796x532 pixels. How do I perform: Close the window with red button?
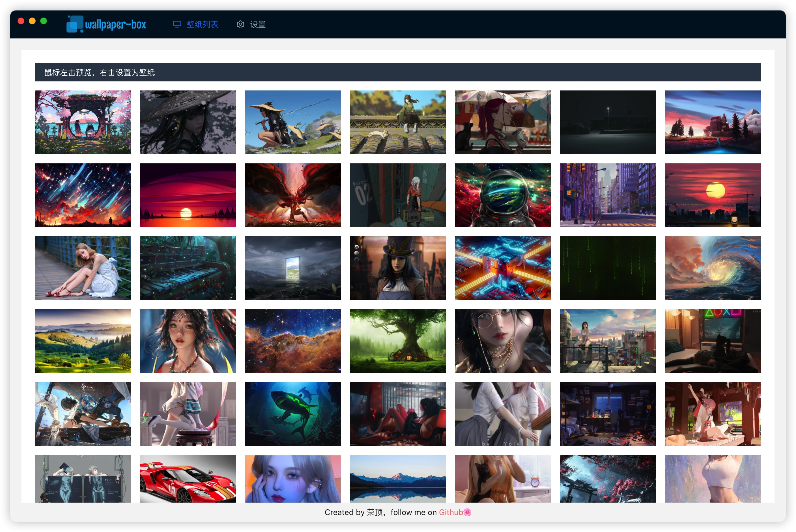(21, 21)
